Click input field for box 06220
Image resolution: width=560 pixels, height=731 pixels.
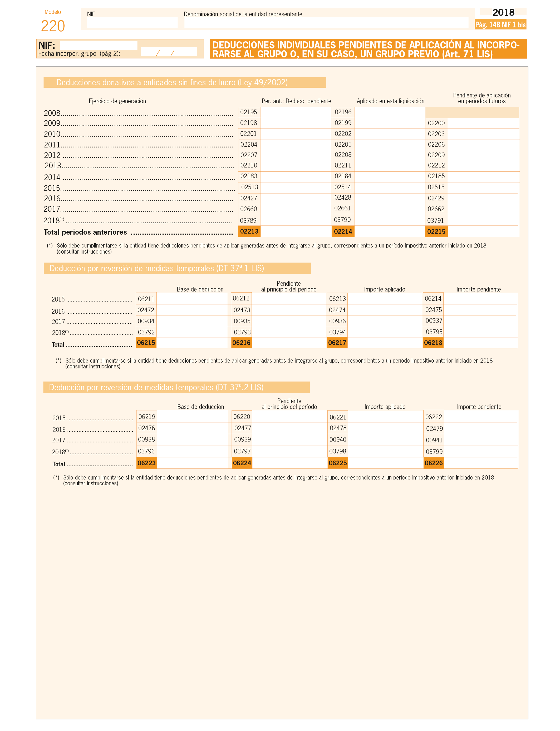pyautogui.click(x=290, y=417)
